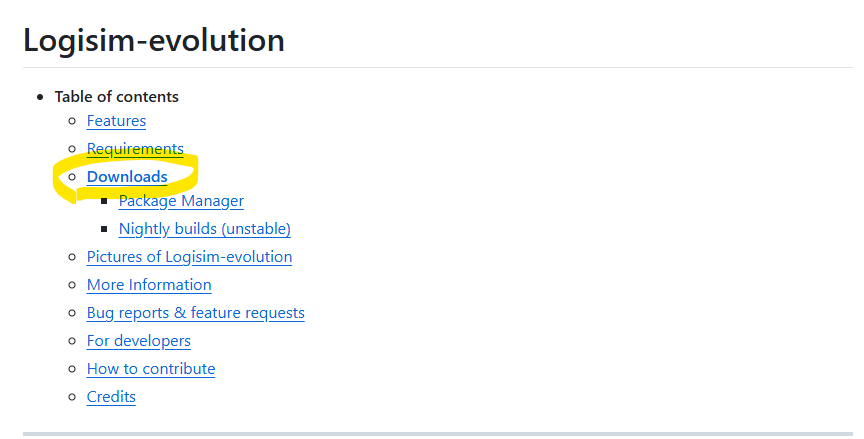Jump to the Credits link
Image resolution: width=864 pixels, height=439 pixels.
[111, 397]
